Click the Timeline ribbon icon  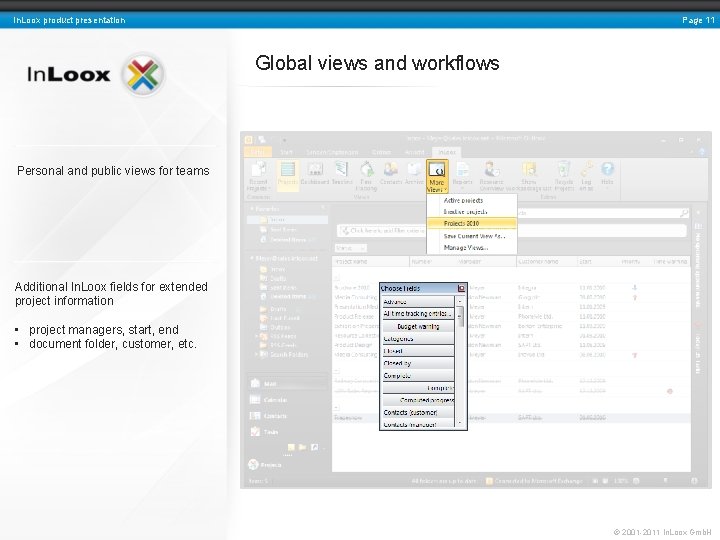[342, 173]
